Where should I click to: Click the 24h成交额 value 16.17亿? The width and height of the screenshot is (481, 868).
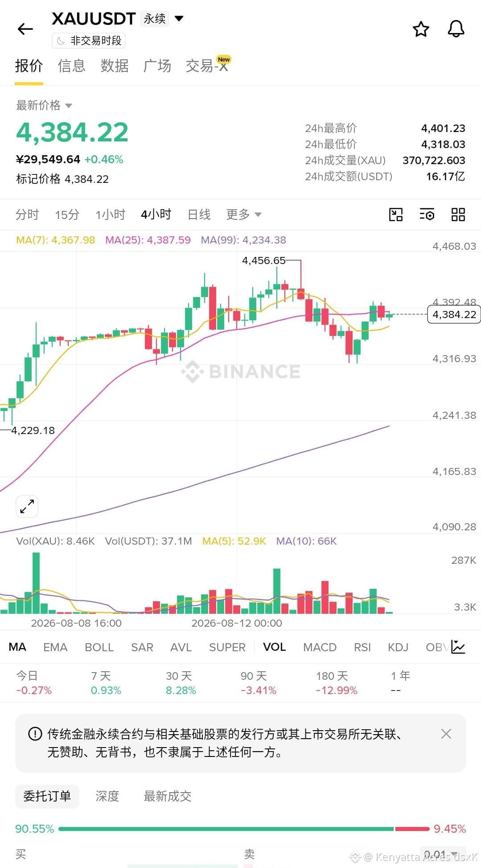(446, 177)
